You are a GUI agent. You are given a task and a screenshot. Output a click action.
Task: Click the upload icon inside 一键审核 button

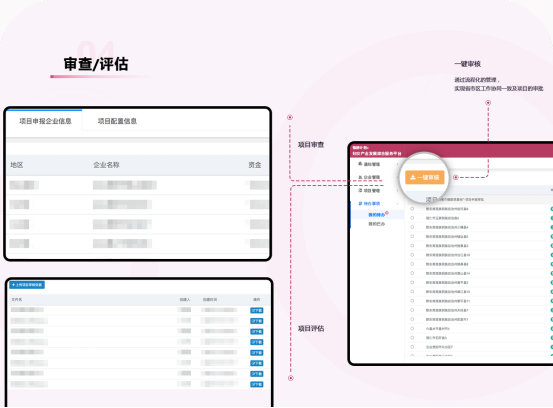(413, 177)
